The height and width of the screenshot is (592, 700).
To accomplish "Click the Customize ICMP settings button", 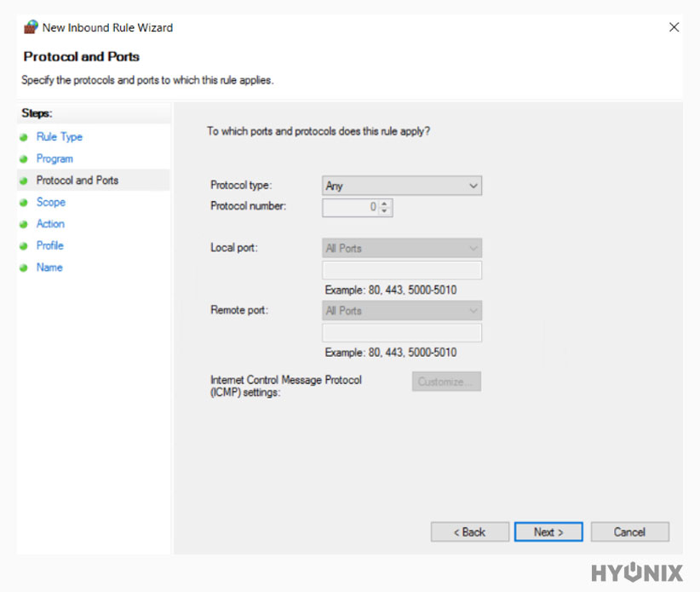I will [x=445, y=381].
